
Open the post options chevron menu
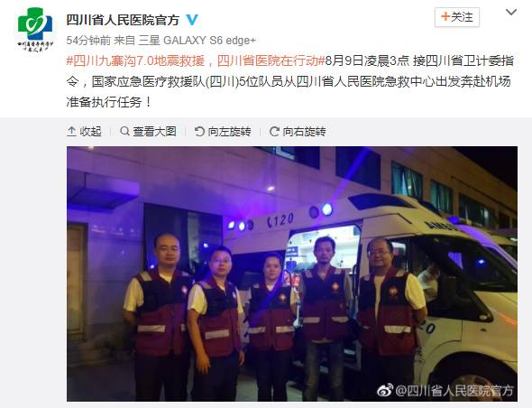click(511, 13)
